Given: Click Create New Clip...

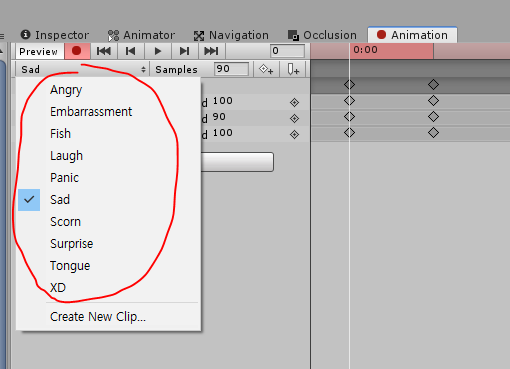Looking at the screenshot, I should [108, 317].
